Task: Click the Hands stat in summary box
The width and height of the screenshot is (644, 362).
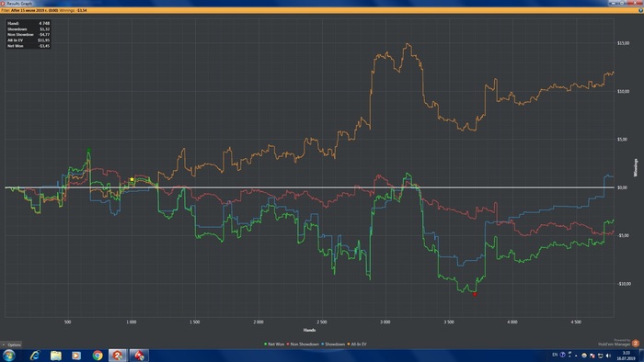Action: [29, 23]
